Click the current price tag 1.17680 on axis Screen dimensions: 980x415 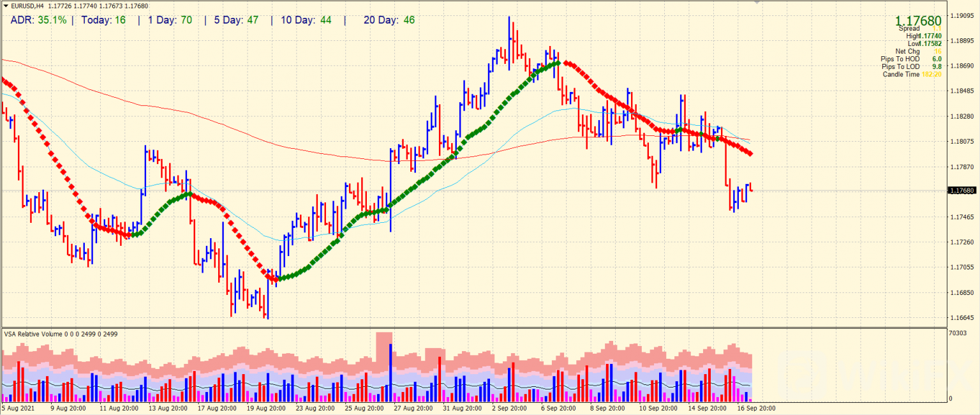click(961, 191)
